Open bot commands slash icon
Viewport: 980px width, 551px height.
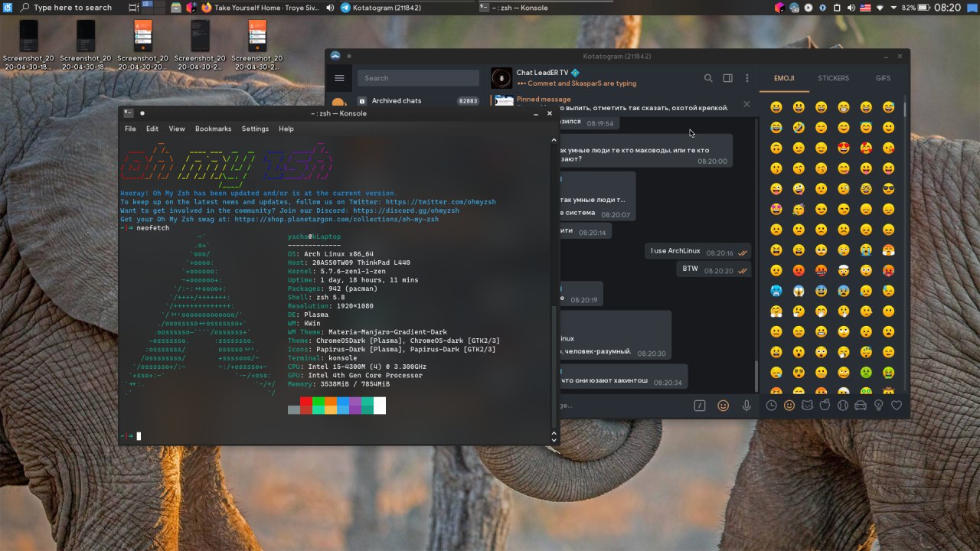pyautogui.click(x=699, y=406)
